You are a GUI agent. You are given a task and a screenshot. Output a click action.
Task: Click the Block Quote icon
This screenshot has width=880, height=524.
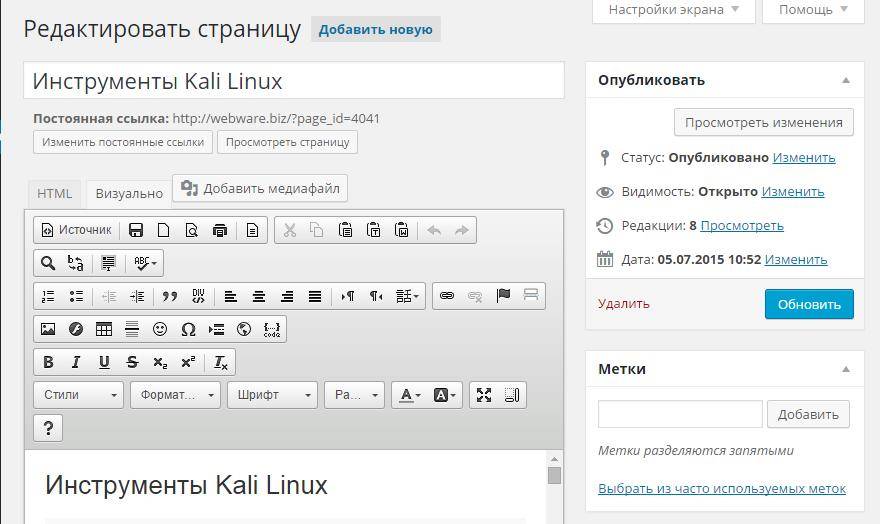click(x=169, y=296)
